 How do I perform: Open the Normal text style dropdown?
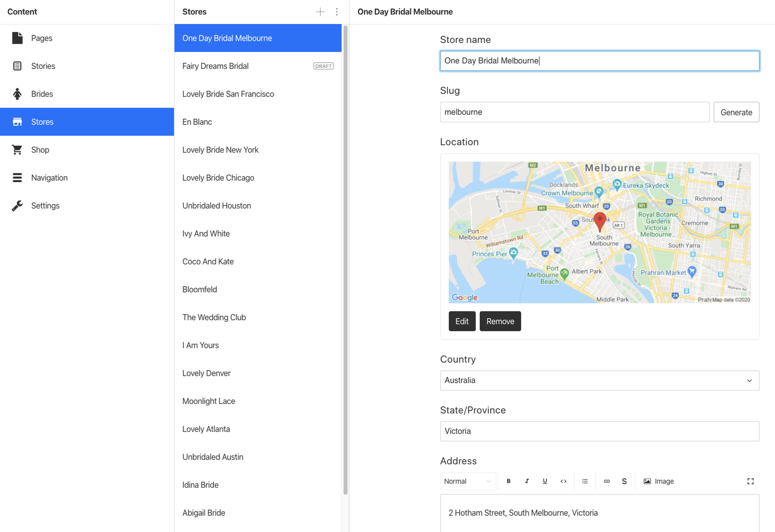[x=467, y=481]
